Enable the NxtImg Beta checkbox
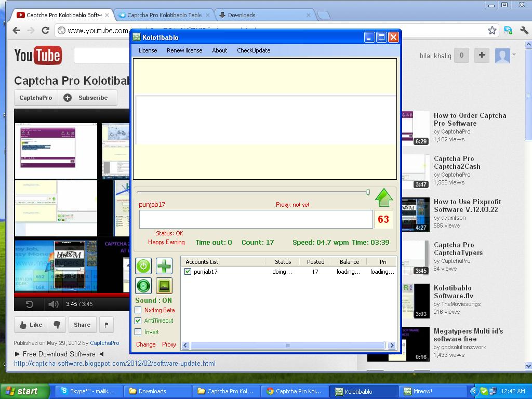Image resolution: width=532 pixels, height=399 pixels. (138, 310)
